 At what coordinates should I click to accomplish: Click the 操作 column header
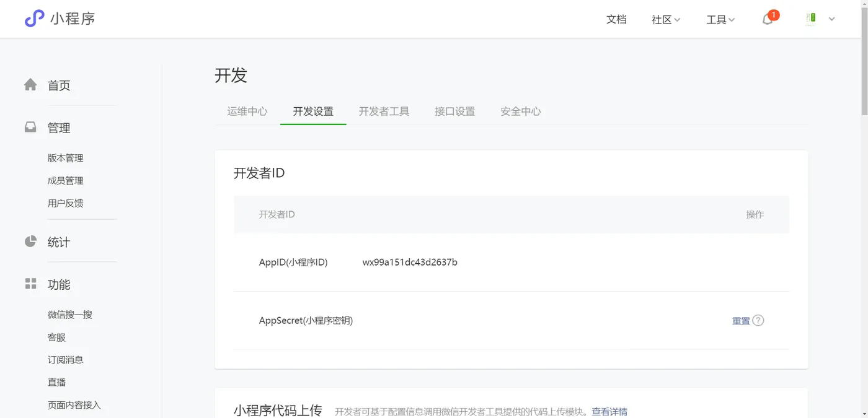pyautogui.click(x=755, y=214)
